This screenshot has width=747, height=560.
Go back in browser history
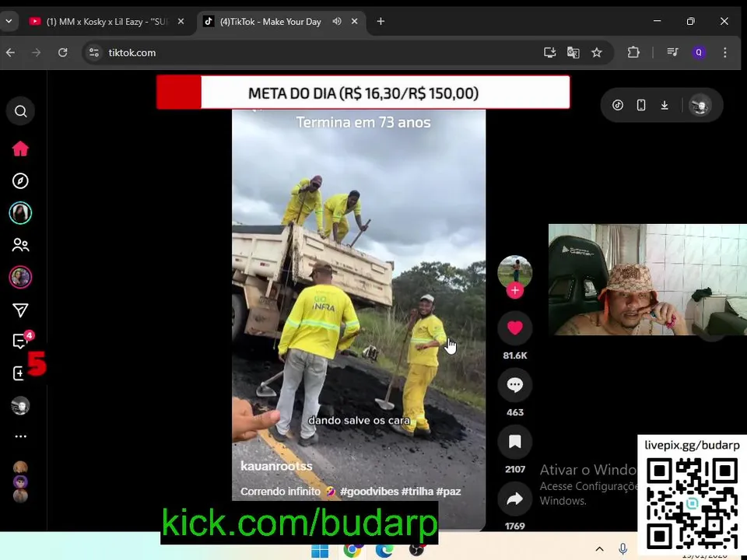point(10,52)
